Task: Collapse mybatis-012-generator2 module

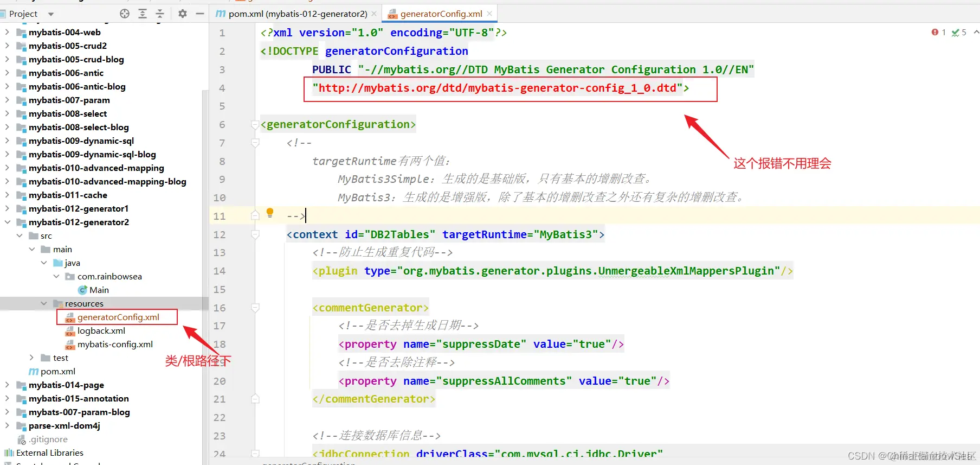Action: click(x=7, y=222)
